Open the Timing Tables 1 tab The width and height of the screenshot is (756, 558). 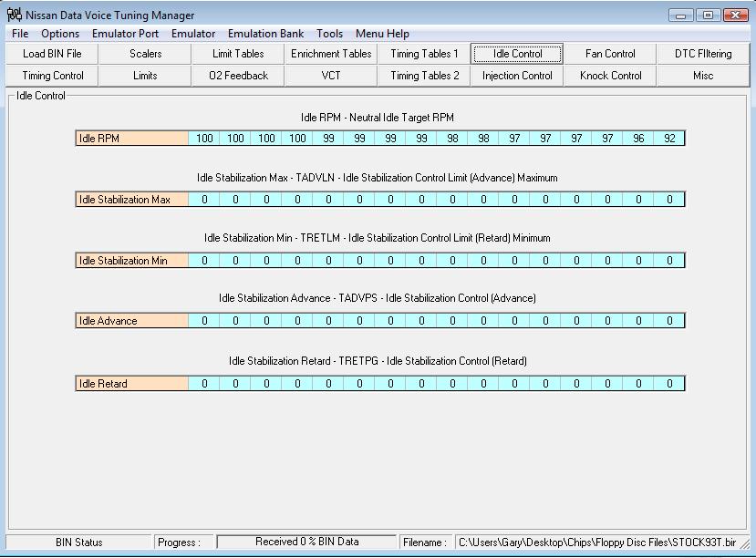(424, 54)
